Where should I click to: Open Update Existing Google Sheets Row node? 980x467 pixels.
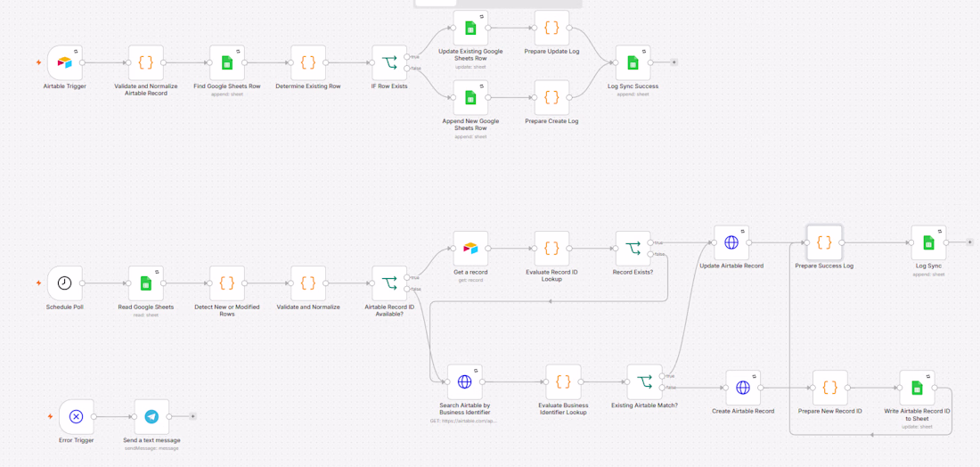pyautogui.click(x=470, y=28)
